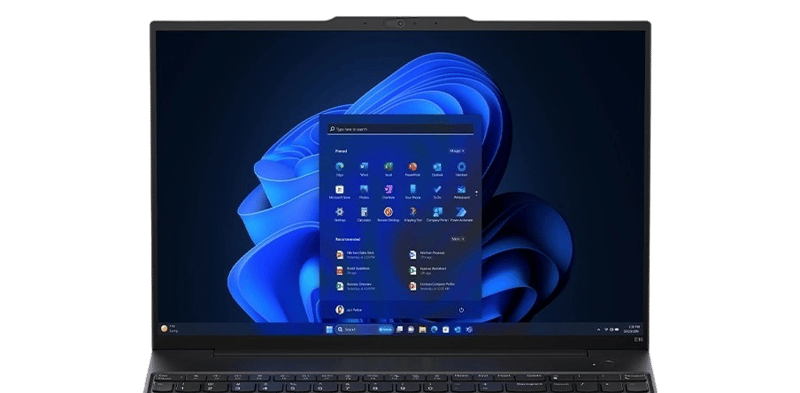This screenshot has height=393, width=800.
Task: Open the pinned OneNote app
Action: coord(388,191)
